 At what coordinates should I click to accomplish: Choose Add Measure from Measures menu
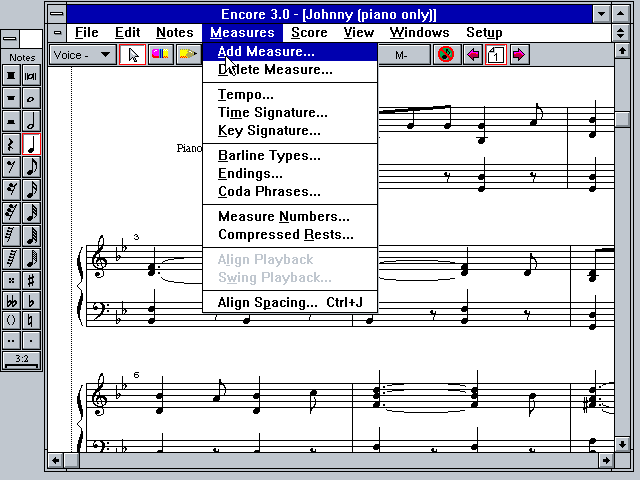tap(266, 51)
